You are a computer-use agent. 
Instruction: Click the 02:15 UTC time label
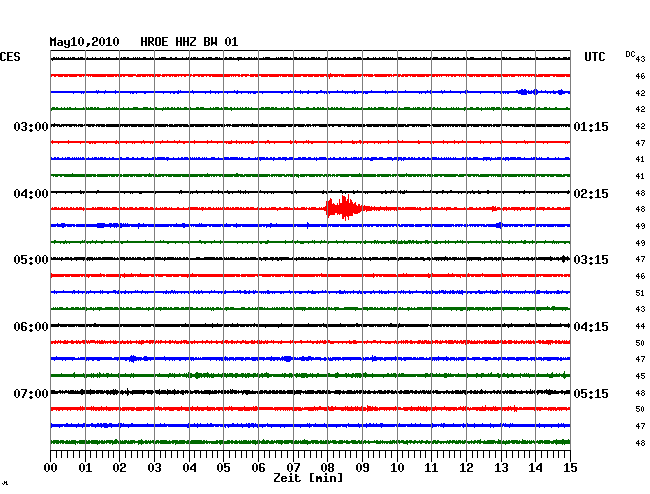(591, 194)
